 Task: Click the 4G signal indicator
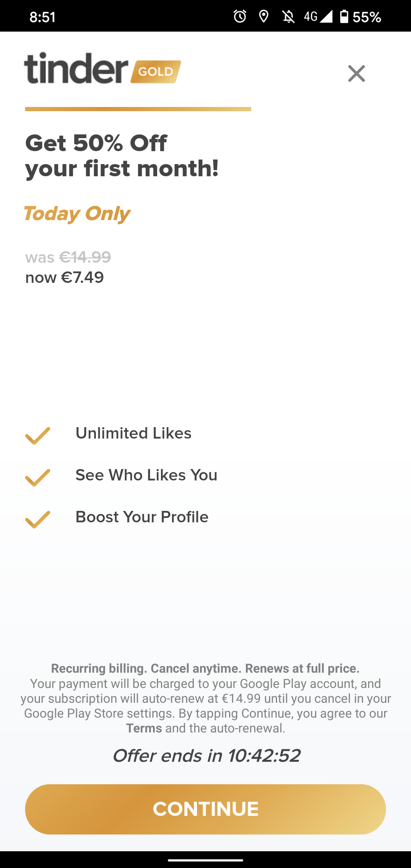[318, 16]
